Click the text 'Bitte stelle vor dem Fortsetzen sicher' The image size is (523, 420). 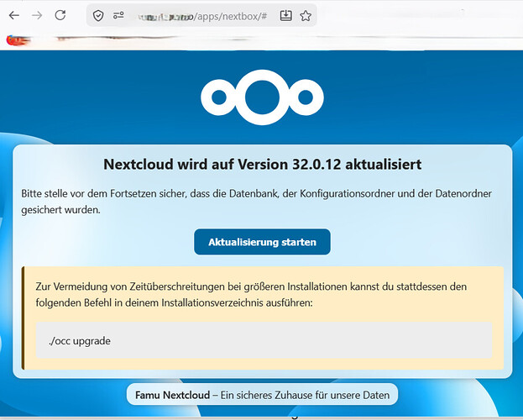tap(103, 193)
